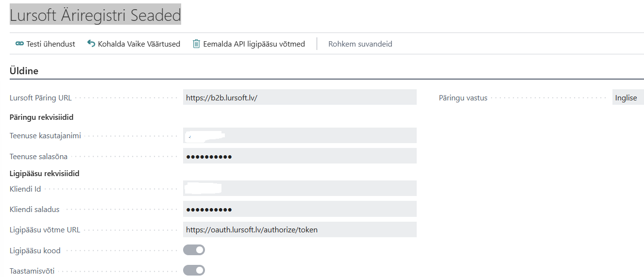Click the Taastamisvõti label
The width and height of the screenshot is (644, 277).
32,271
